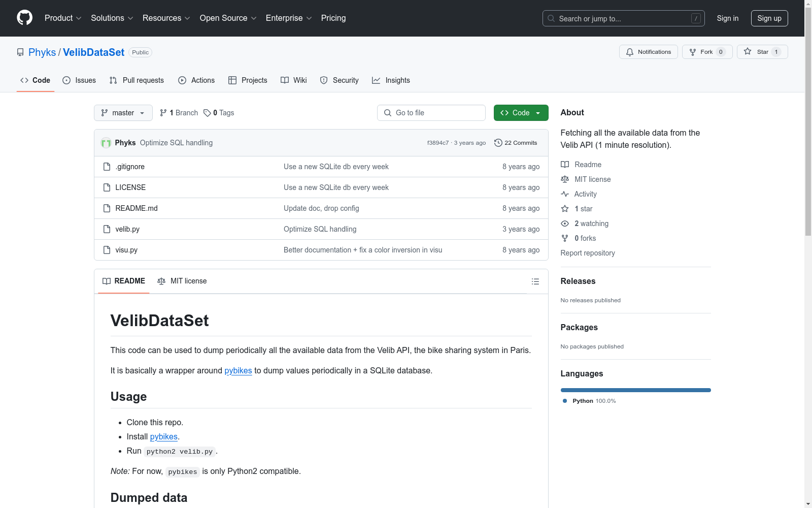Open the Resources dropdown
Image resolution: width=812 pixels, height=508 pixels.
[166, 18]
